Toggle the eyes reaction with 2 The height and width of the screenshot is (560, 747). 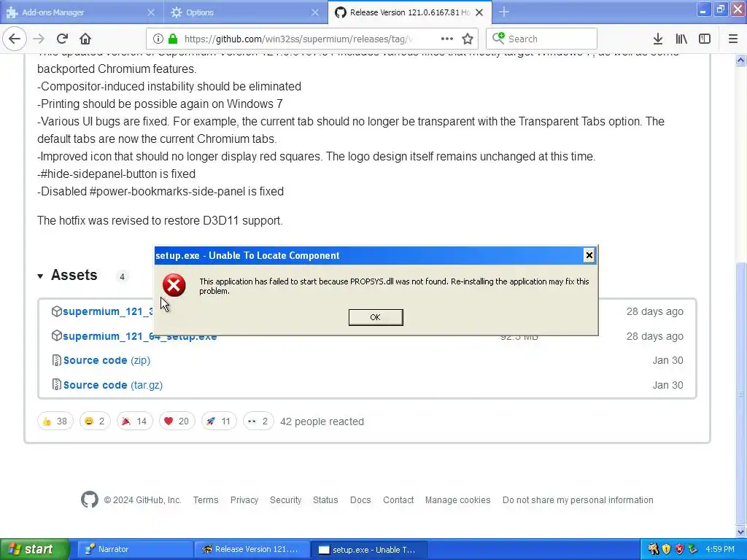click(x=258, y=421)
